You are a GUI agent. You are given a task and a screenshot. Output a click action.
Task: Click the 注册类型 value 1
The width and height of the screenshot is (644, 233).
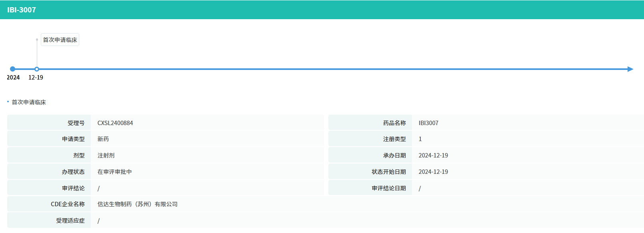[x=420, y=139]
